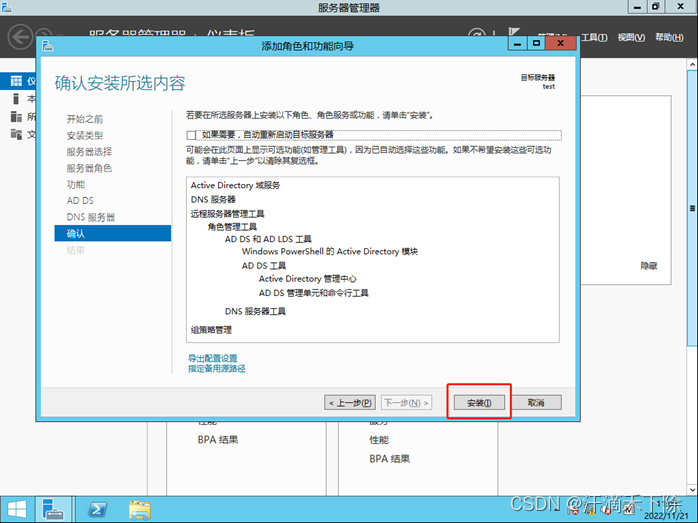Go back with the 上一步(P) button
Viewport: 698px width, 523px height.
[x=350, y=403]
